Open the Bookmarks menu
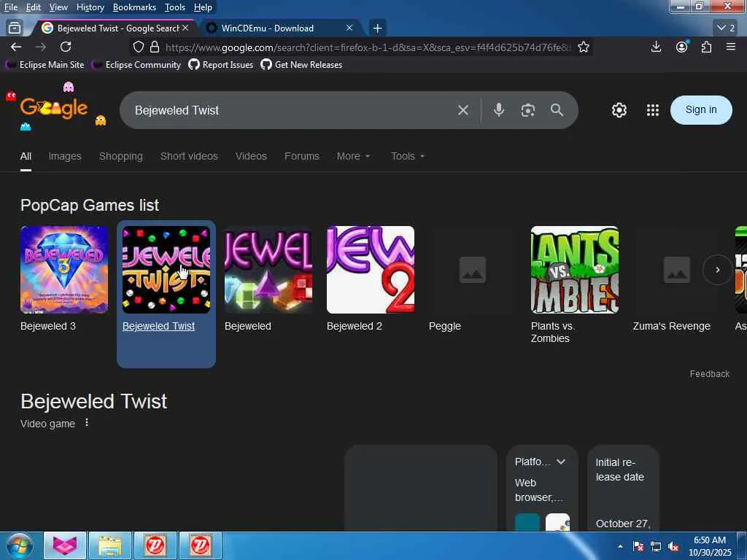The image size is (747, 560). tap(134, 7)
